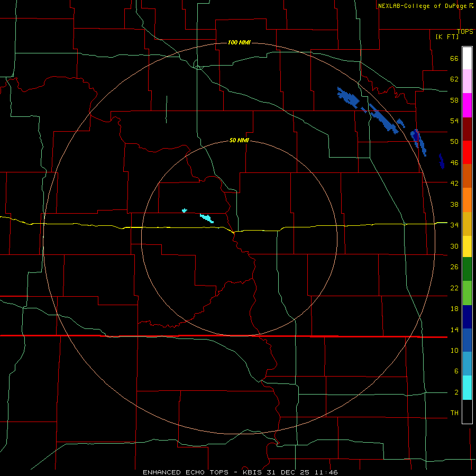Click the 46 value on the legend
The image size is (476, 476).
click(454, 163)
